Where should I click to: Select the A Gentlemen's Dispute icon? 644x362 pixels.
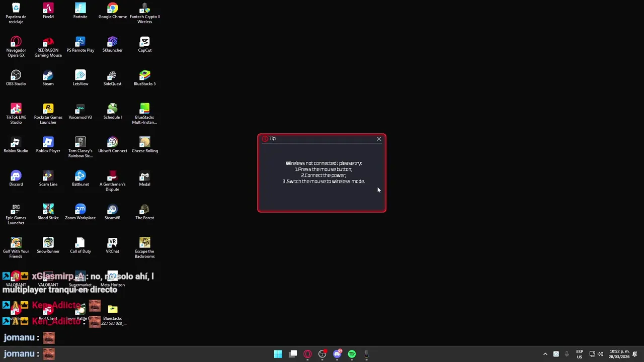click(112, 181)
